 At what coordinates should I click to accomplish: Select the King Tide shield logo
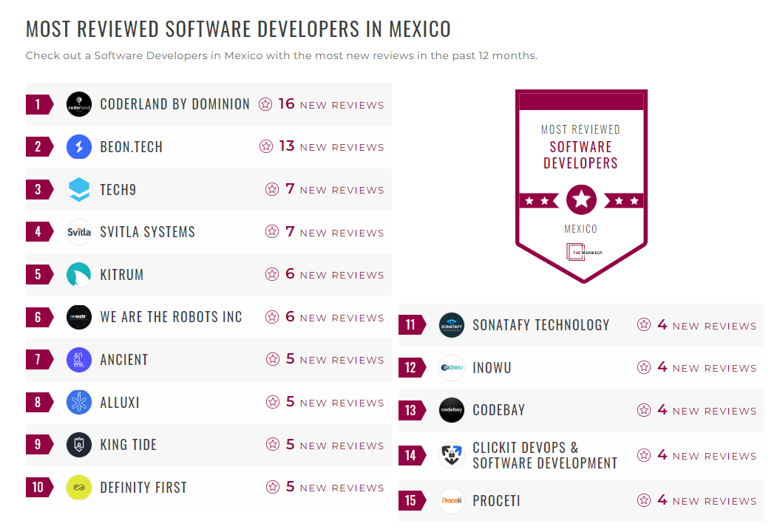click(x=79, y=445)
